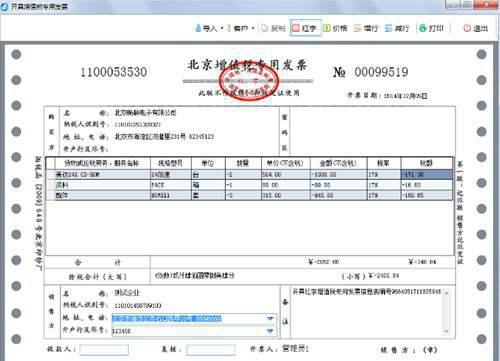This screenshot has width=500, height=361.
Task: Toggle the 红字 red-letter invoice button
Action: 305,28
